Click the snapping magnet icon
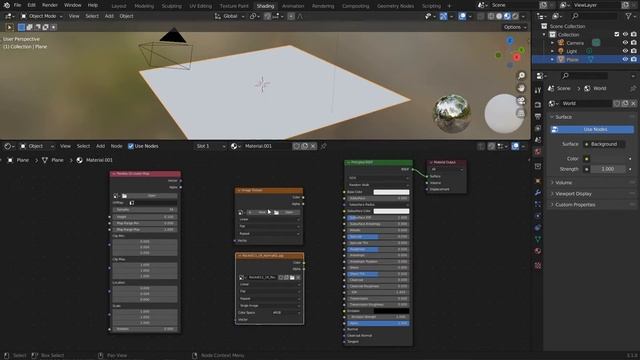The width and height of the screenshot is (640, 360). click(x=267, y=16)
